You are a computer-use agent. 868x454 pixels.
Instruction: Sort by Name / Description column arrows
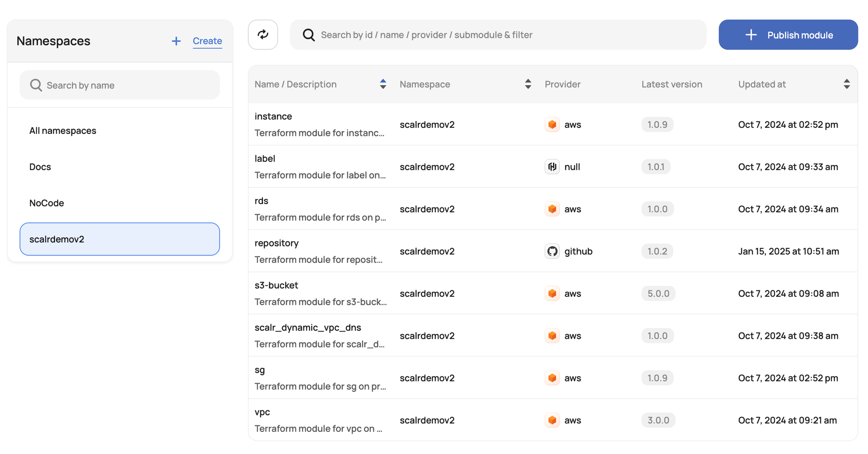[x=383, y=84]
